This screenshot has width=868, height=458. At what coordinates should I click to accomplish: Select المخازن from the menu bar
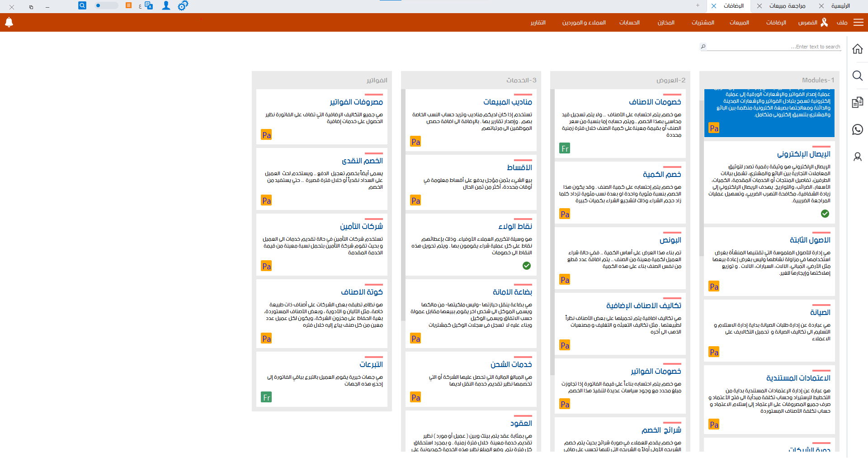click(x=665, y=22)
